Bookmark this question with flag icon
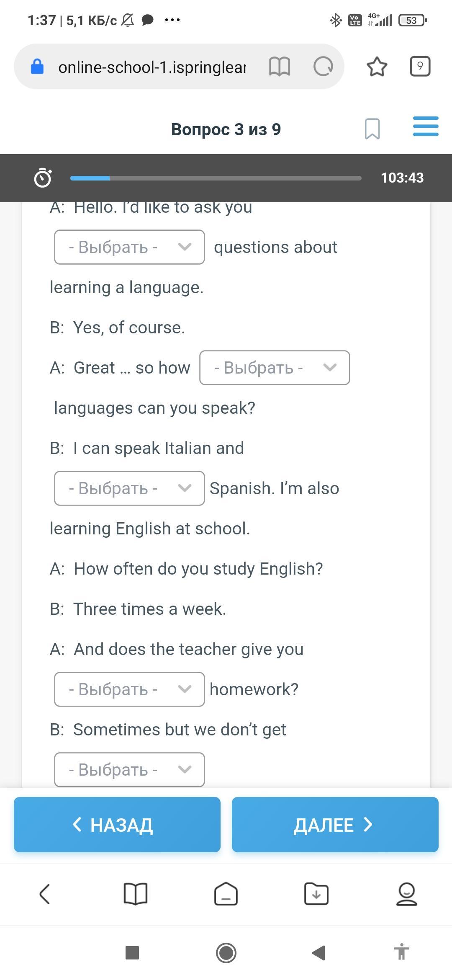Image resolution: width=452 pixels, height=980 pixels. point(372,129)
